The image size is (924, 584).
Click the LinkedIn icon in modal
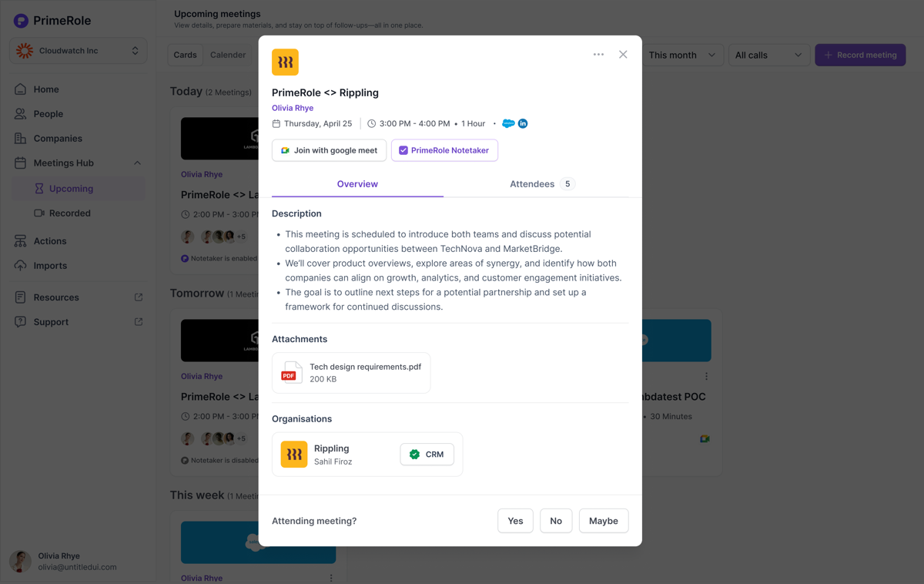(523, 123)
